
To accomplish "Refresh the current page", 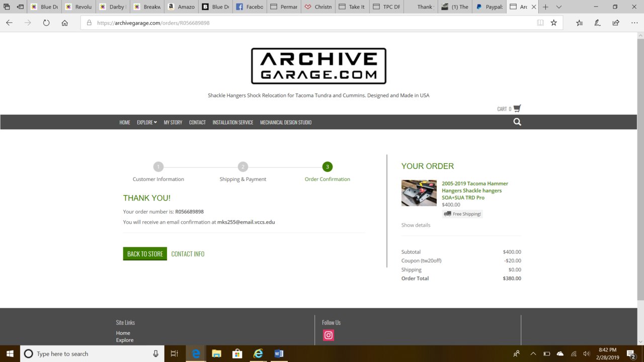I will 46,23.
